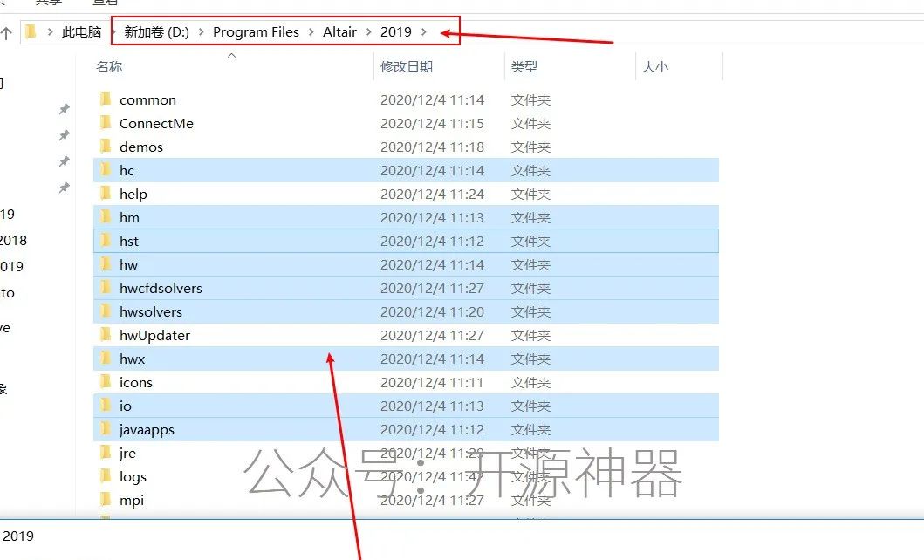The height and width of the screenshot is (560, 924).
Task: Select the logs folder icon
Action: (x=106, y=476)
